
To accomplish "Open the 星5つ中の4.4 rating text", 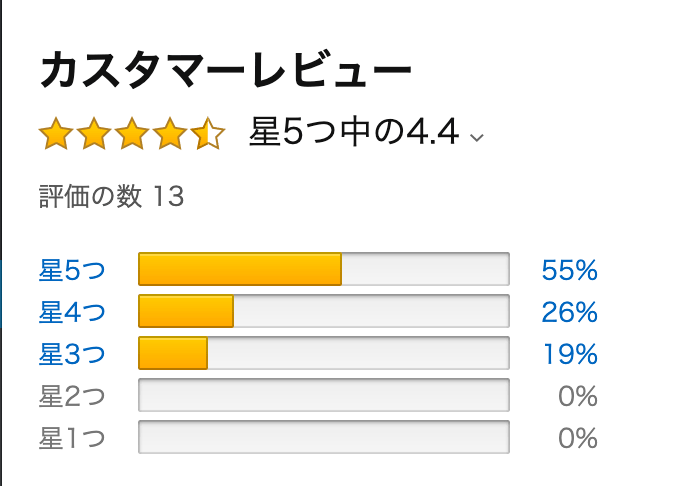I will 354,132.
